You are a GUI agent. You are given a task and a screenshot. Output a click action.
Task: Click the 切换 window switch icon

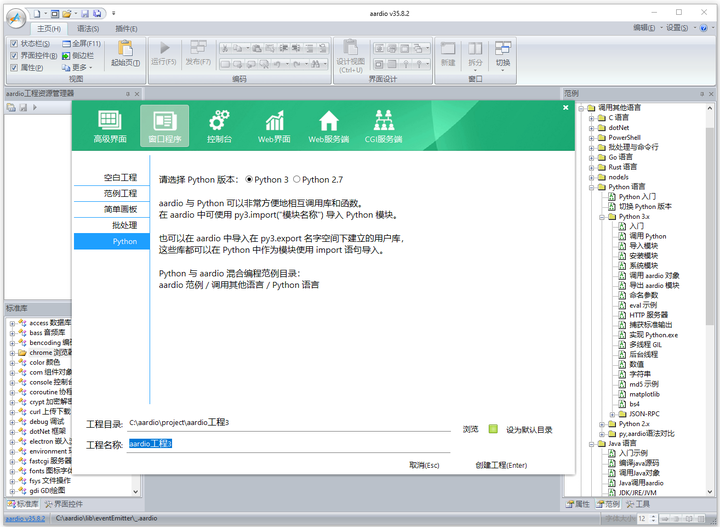[x=503, y=56]
